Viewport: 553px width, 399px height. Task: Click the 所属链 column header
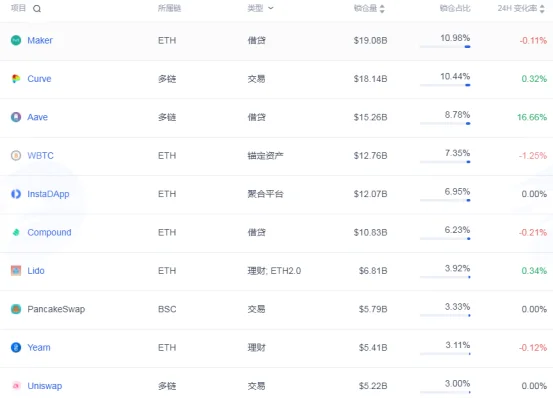click(169, 8)
